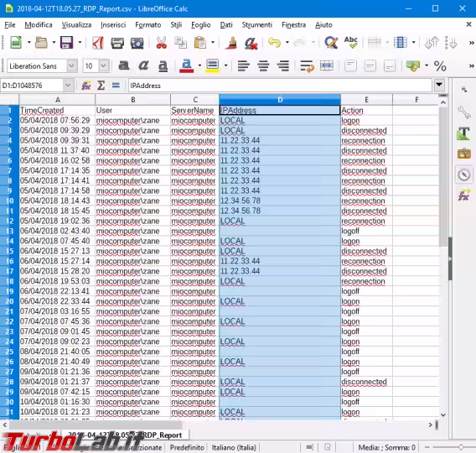The width and height of the screenshot is (476, 453).
Task: Open the Function Wizard in formula bar
Action: pyautogui.click(x=86, y=86)
